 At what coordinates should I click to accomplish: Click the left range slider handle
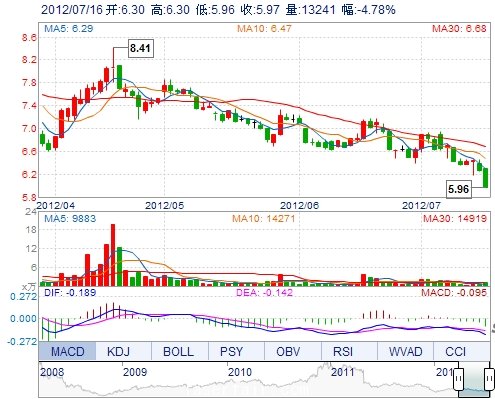click(x=459, y=379)
